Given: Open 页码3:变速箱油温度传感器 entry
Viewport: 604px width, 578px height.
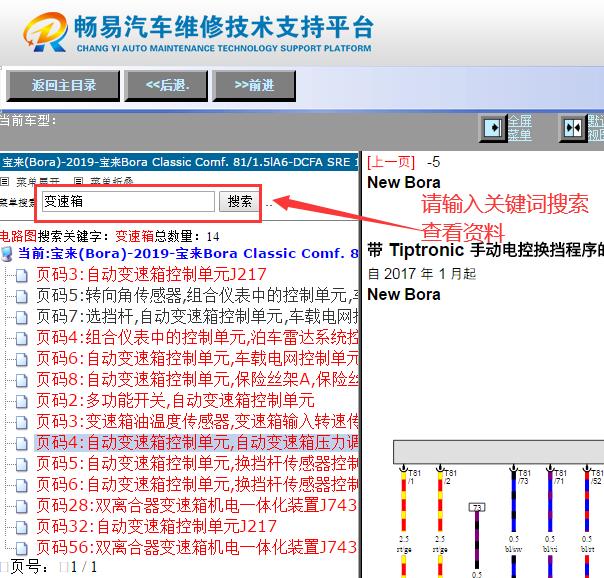Looking at the screenshot, I should [197, 422].
